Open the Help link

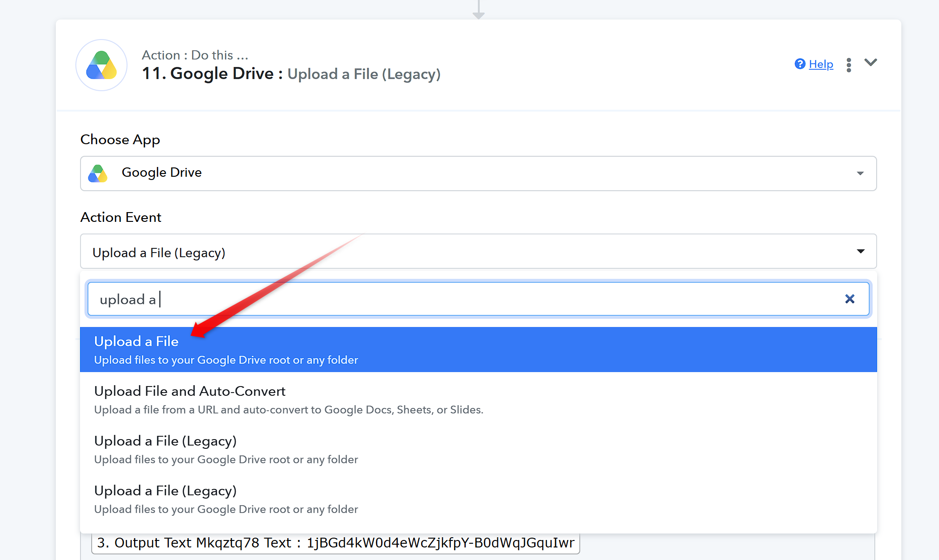[x=821, y=64]
